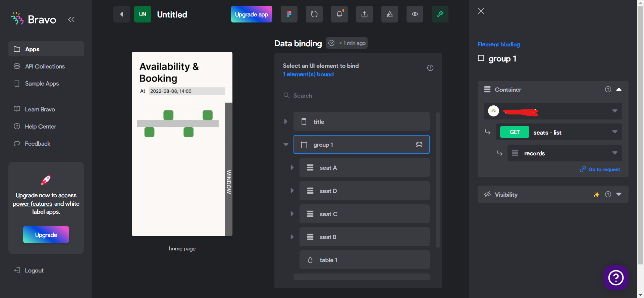Screen dimensions: 644x298
Task: Collapse the Container section arrow
Action: pyautogui.click(x=619, y=90)
